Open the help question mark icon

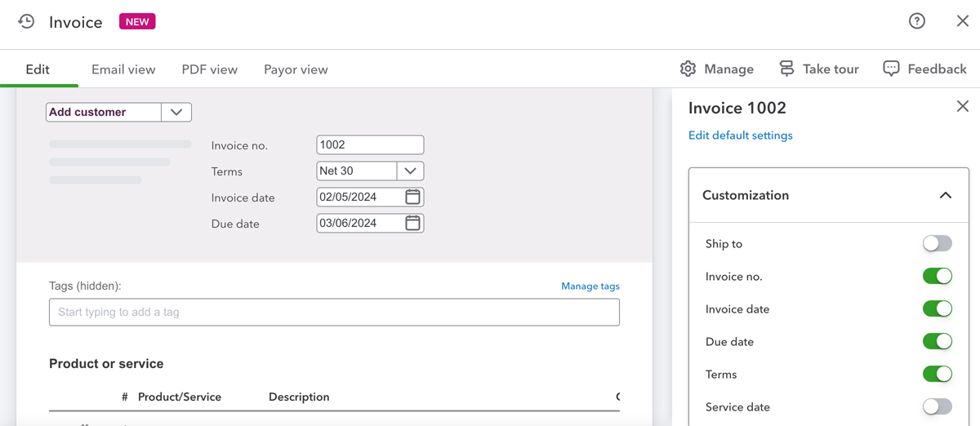tap(917, 21)
